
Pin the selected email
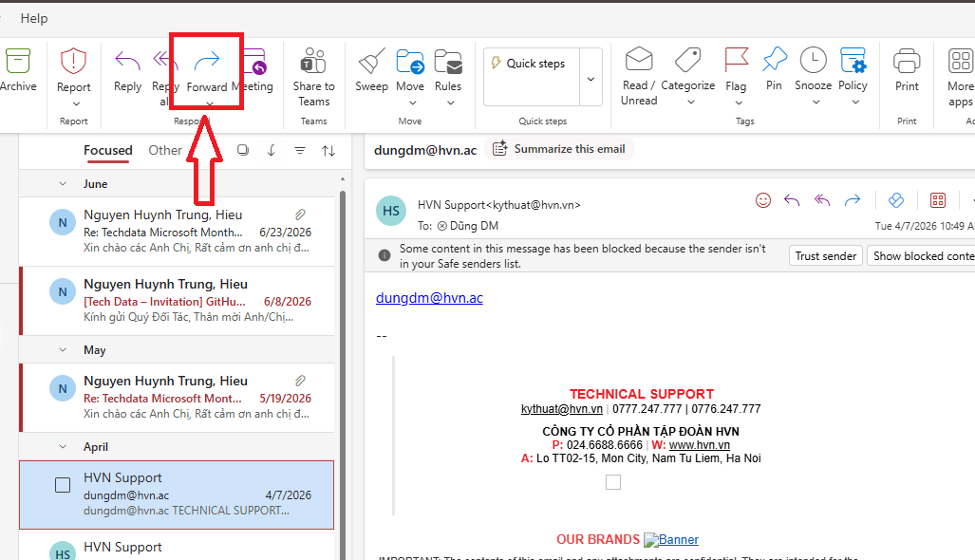pyautogui.click(x=774, y=69)
